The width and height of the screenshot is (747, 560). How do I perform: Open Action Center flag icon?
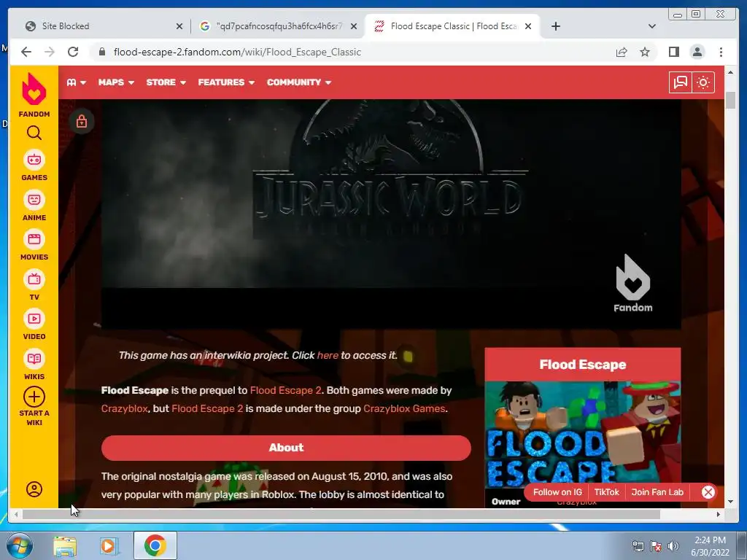(x=656, y=546)
